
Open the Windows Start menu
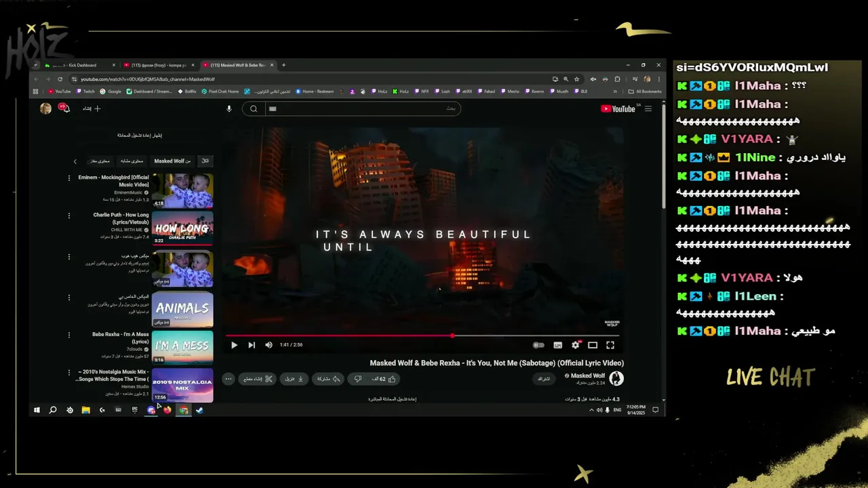point(37,410)
